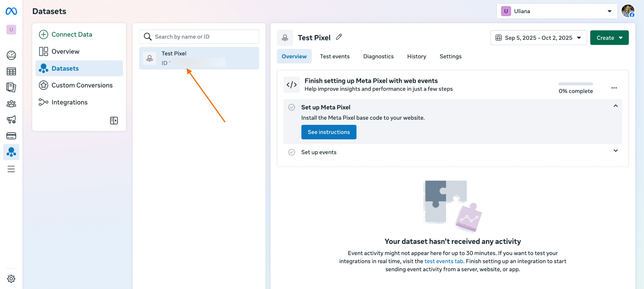Select Overview in the side menu
Image resolution: width=644 pixels, height=289 pixels.
pos(79,51)
